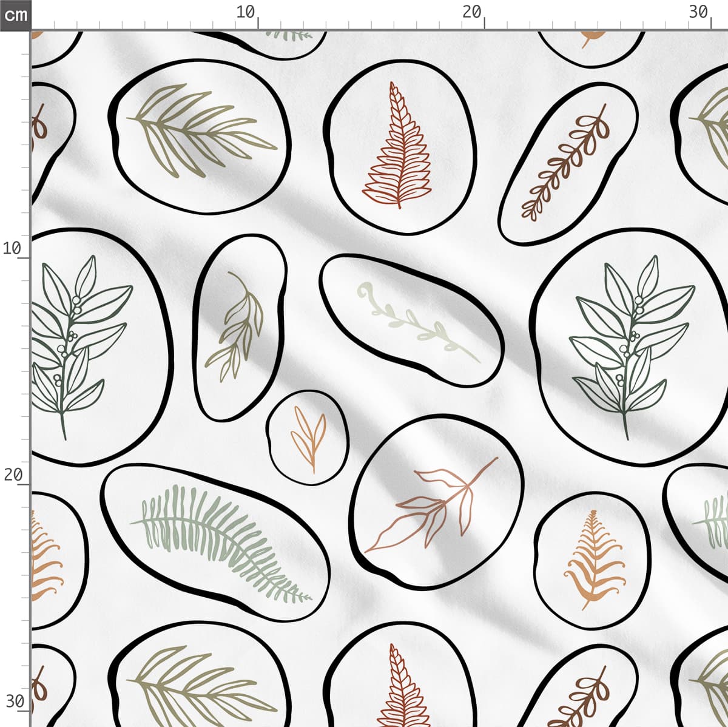
Task: Click the 10 mark on the vertical ruler
Action: 13,248
